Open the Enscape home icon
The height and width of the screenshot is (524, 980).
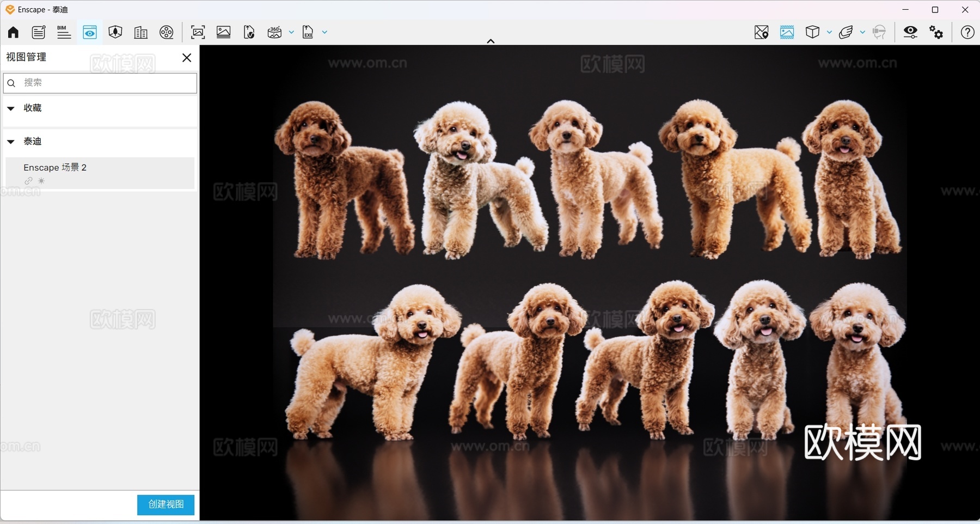click(13, 32)
